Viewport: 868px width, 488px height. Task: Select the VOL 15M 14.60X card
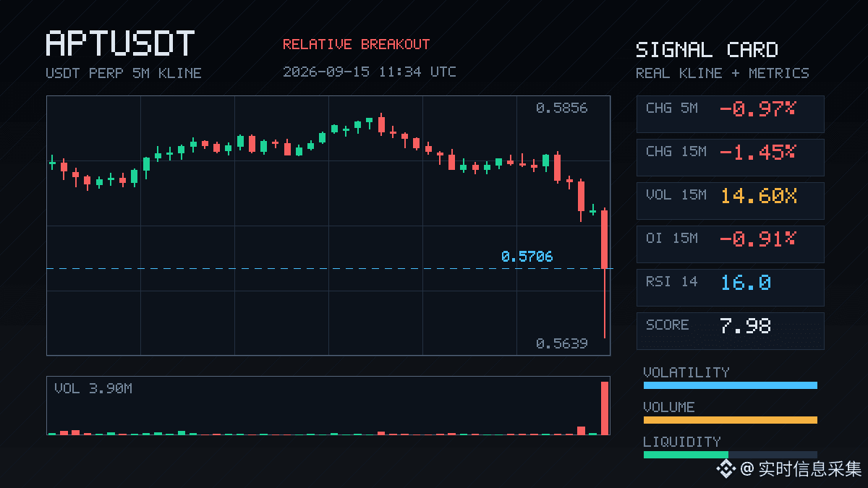click(x=730, y=201)
